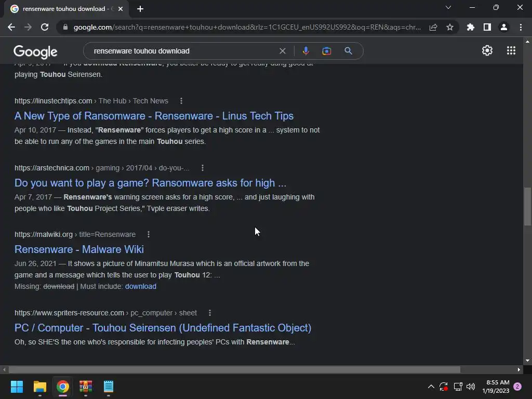Open the Google apps grid
The height and width of the screenshot is (399, 532).
tap(511, 50)
